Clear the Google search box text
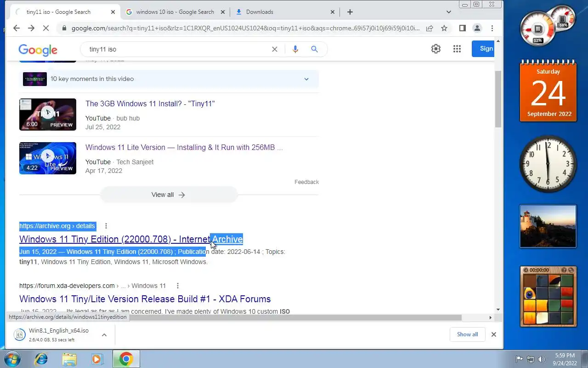 [275, 49]
